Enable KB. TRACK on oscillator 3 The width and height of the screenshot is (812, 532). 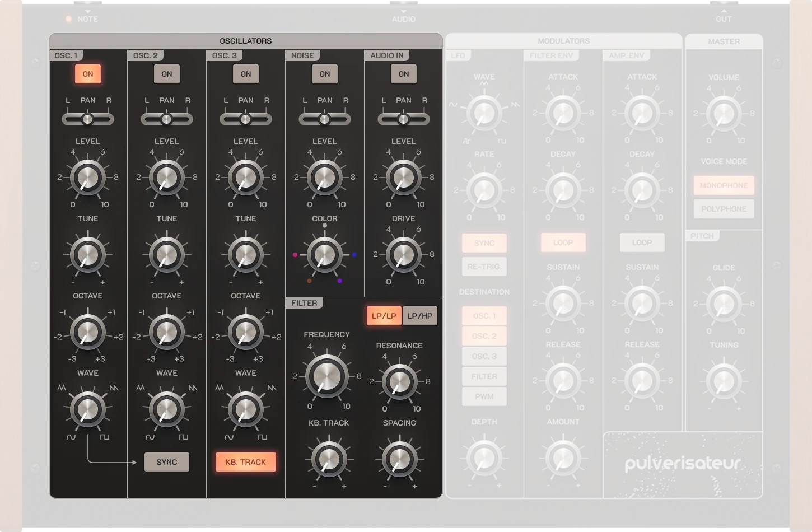pos(245,461)
